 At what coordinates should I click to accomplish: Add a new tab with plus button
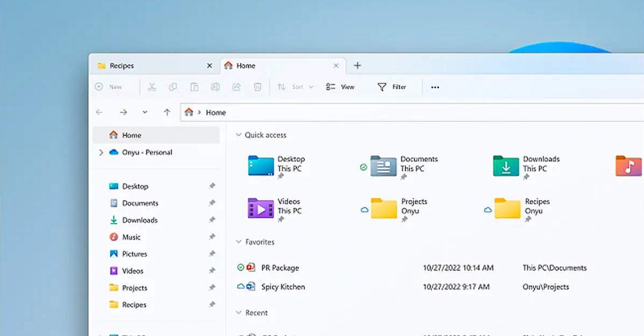tap(357, 66)
